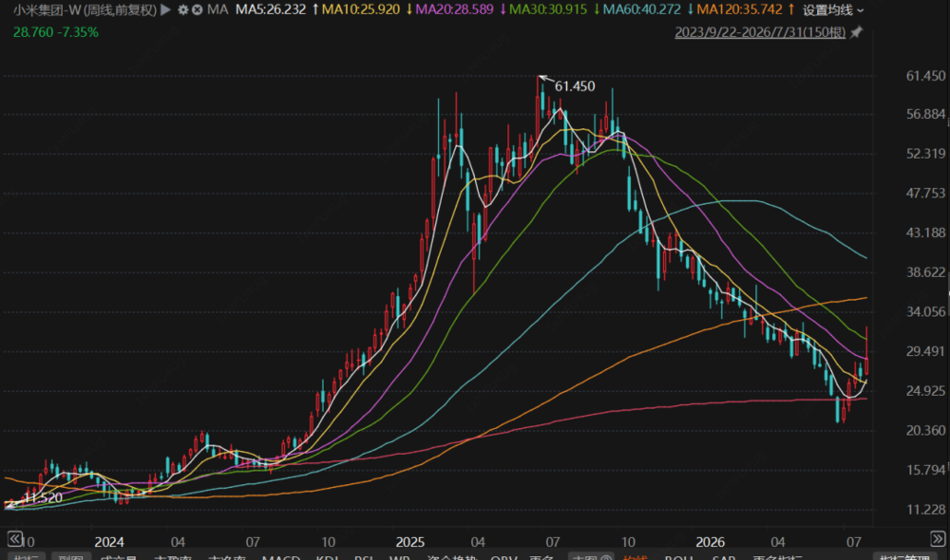Jump chart left with double-arrow icon

[x=14, y=538]
